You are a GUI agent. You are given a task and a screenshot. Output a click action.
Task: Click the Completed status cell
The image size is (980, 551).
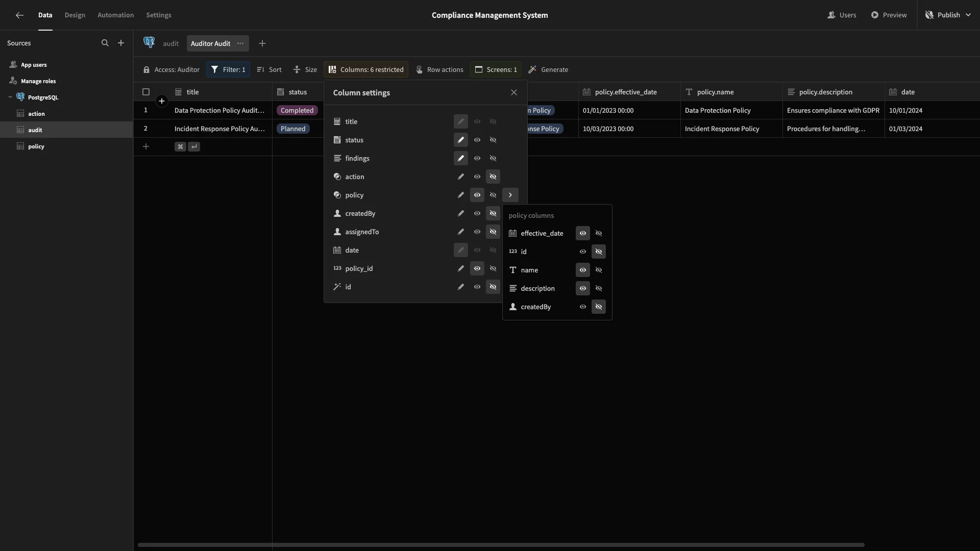click(x=297, y=111)
